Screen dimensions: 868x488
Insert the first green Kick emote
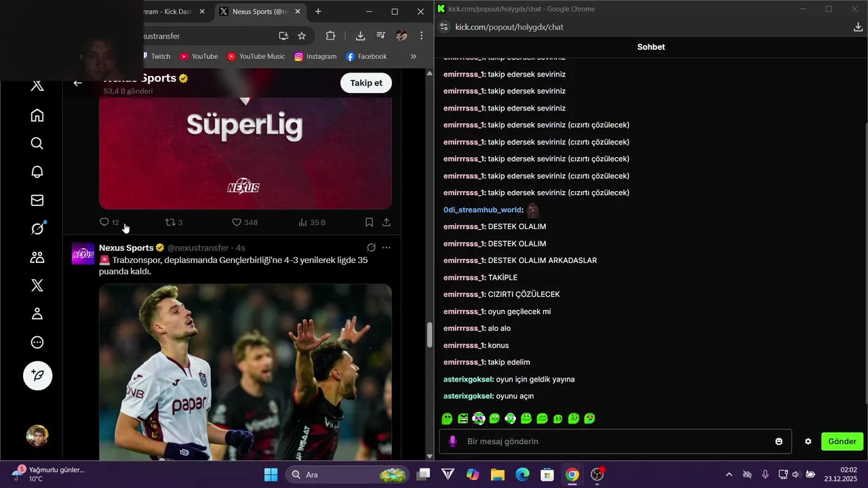(447, 419)
